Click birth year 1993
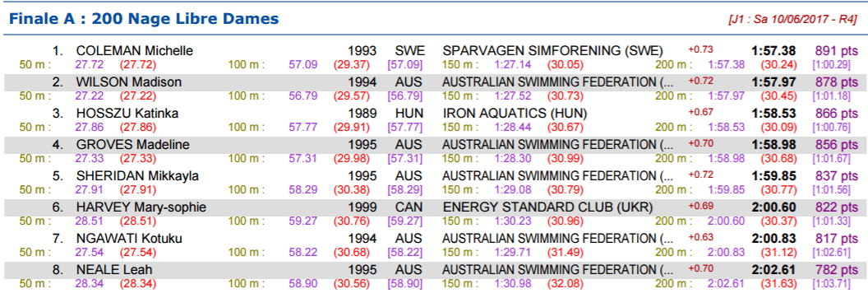The image size is (868, 298). point(362,51)
